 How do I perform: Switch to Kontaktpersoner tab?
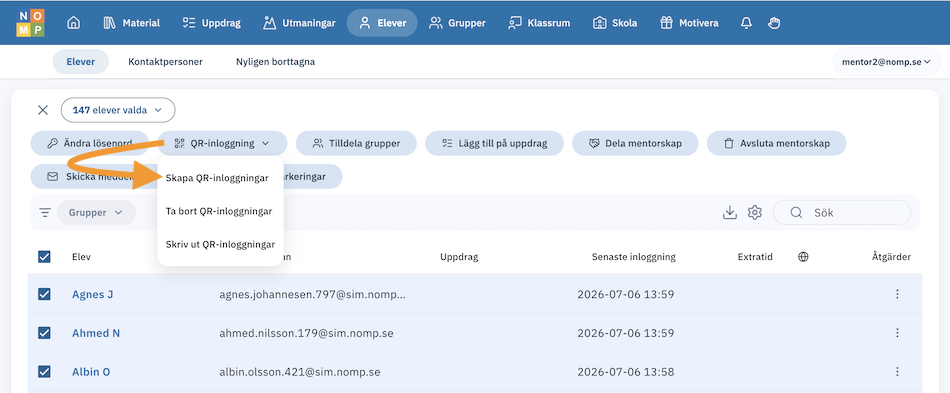(x=165, y=62)
